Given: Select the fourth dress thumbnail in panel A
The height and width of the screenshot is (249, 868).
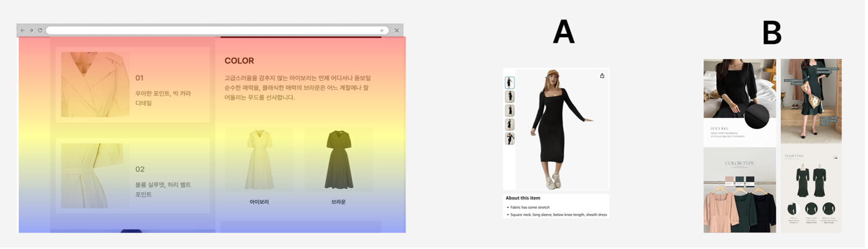Looking at the screenshot, I should [510, 125].
